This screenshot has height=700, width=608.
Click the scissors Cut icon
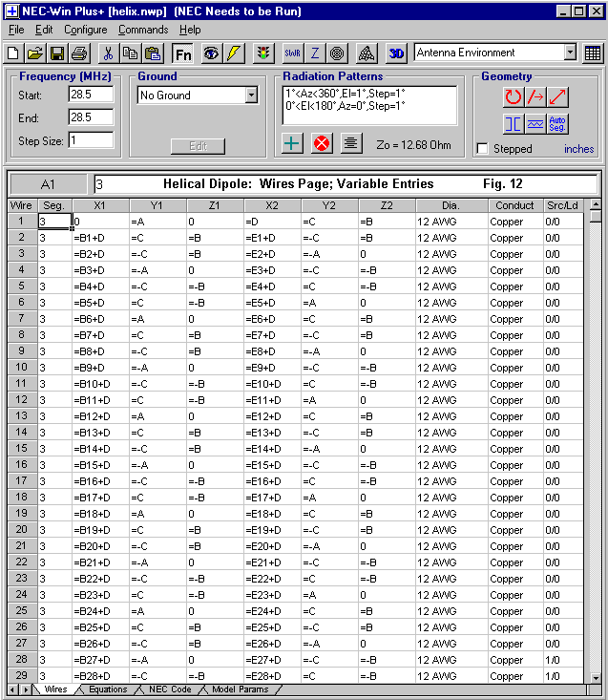click(108, 53)
